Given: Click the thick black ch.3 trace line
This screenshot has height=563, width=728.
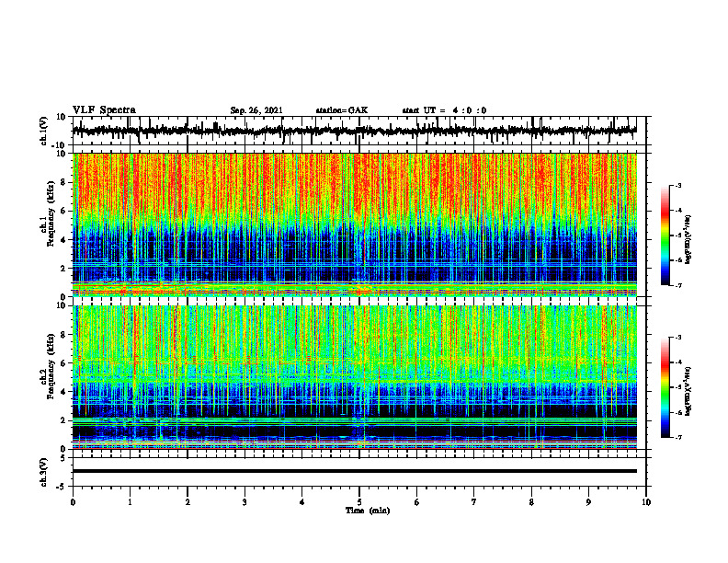Looking at the screenshot, I should (x=354, y=471).
